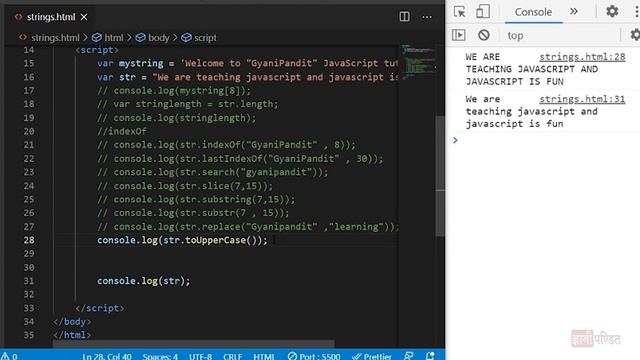Click the str.replace commented line
The image size is (640, 360).
coord(247,227)
